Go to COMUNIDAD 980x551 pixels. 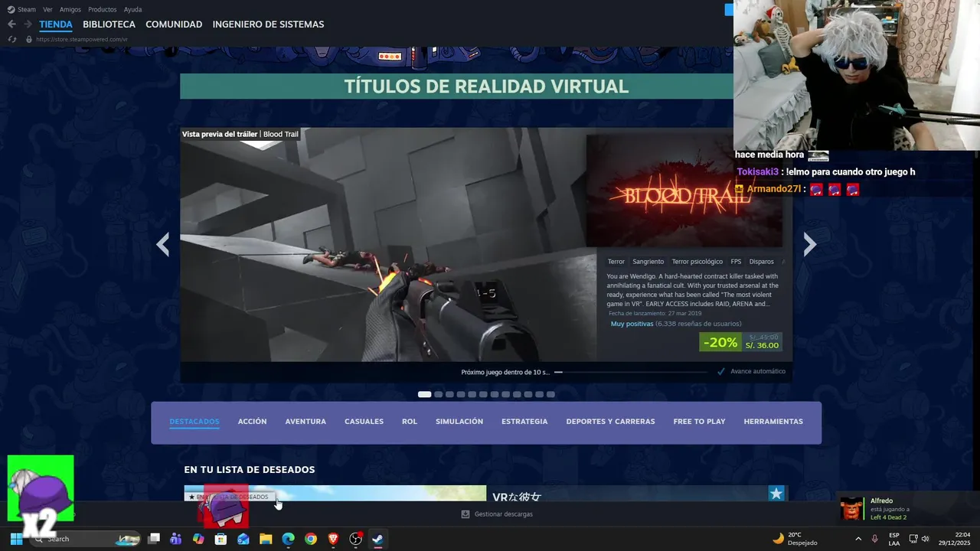pyautogui.click(x=174, y=24)
